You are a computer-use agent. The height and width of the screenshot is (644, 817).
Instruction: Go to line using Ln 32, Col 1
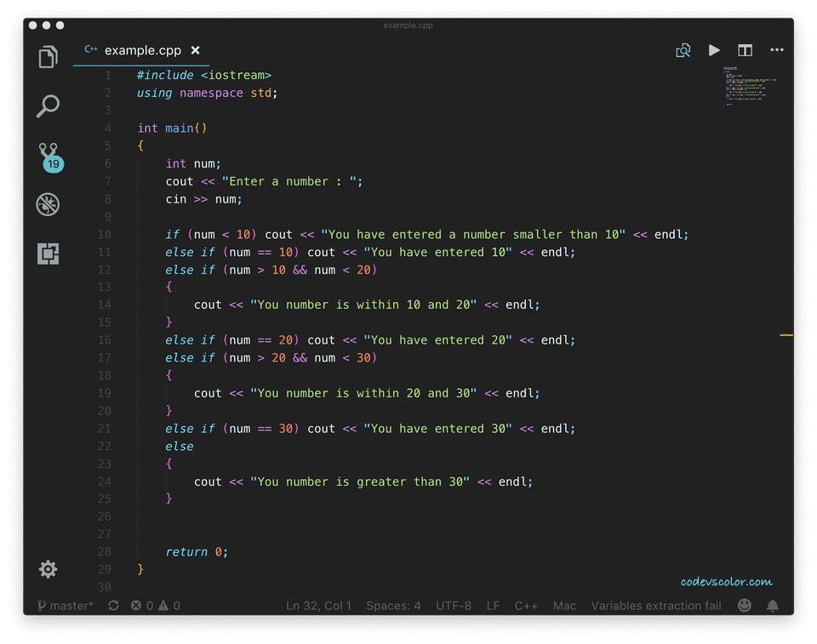pos(318,605)
